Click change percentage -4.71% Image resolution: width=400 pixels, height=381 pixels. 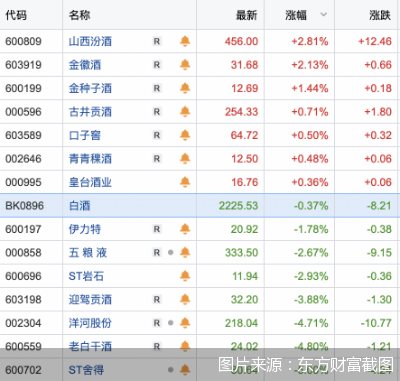pyautogui.click(x=311, y=323)
